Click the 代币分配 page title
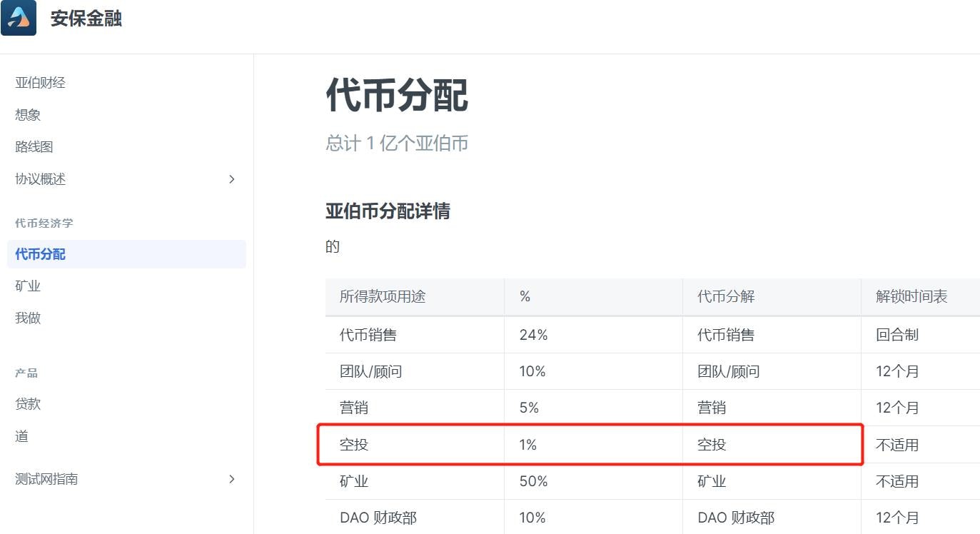Screen dimensions: 980x534 (397, 96)
